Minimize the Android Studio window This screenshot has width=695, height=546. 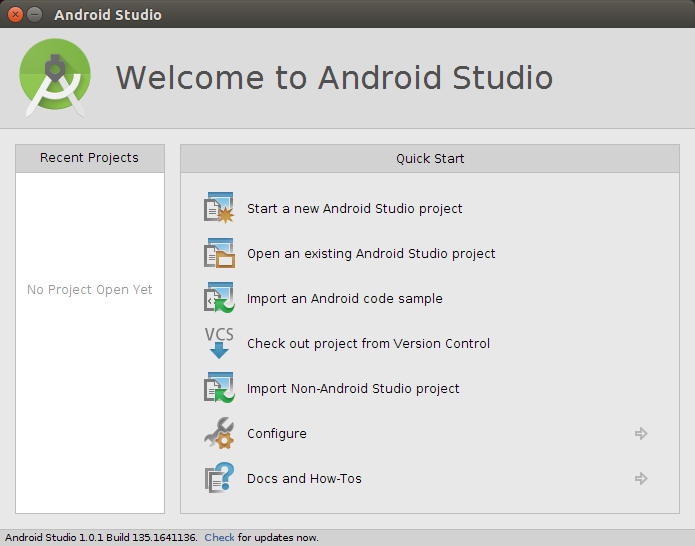pos(35,14)
